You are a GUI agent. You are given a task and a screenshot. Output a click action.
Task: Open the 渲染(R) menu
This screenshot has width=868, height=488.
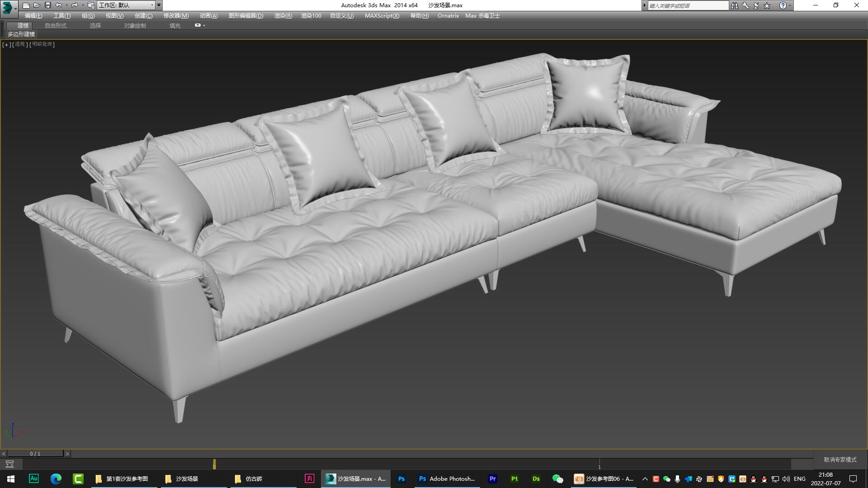(x=282, y=15)
